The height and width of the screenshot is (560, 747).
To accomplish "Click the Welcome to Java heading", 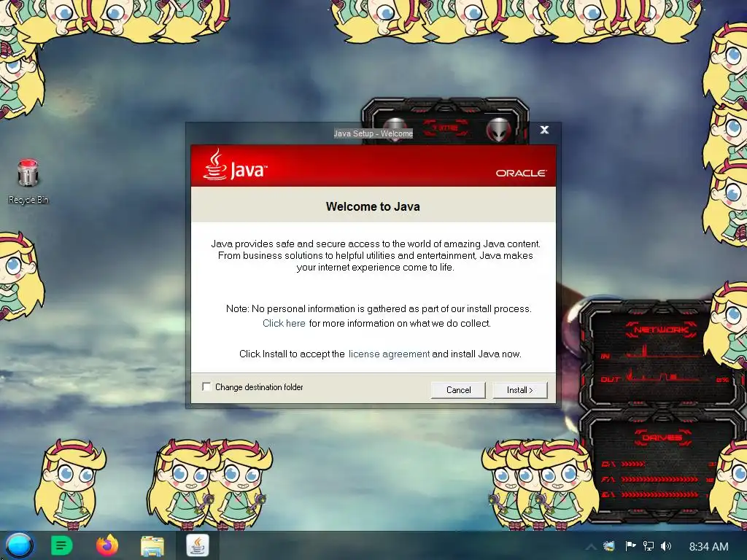I will pyautogui.click(x=373, y=206).
